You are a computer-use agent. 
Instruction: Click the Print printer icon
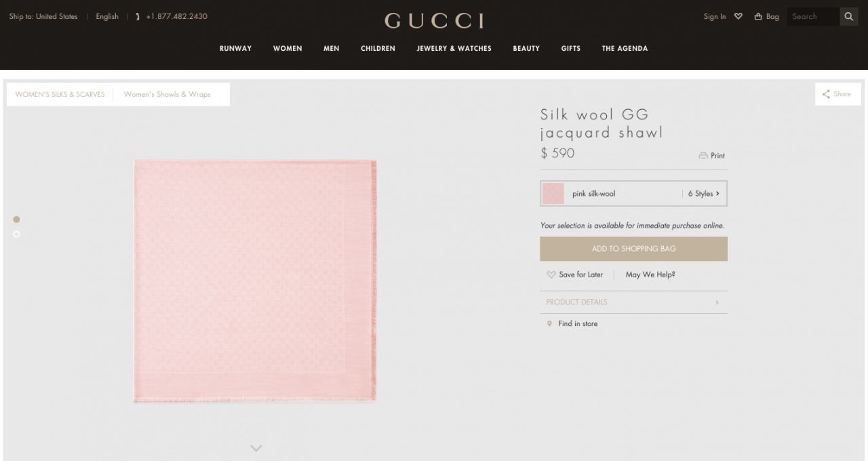pyautogui.click(x=703, y=156)
